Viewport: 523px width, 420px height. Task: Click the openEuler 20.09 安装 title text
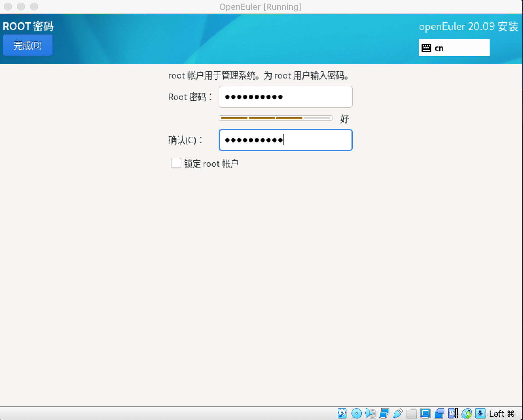point(468,26)
